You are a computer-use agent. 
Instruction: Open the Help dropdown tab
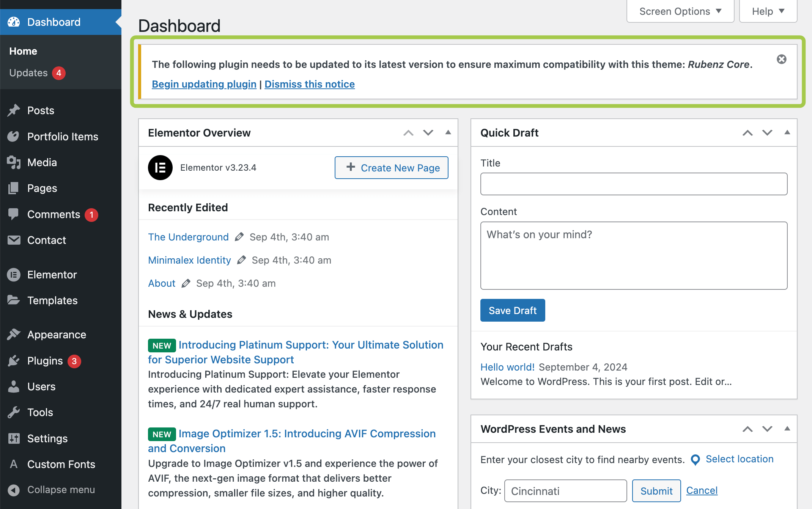click(x=768, y=11)
